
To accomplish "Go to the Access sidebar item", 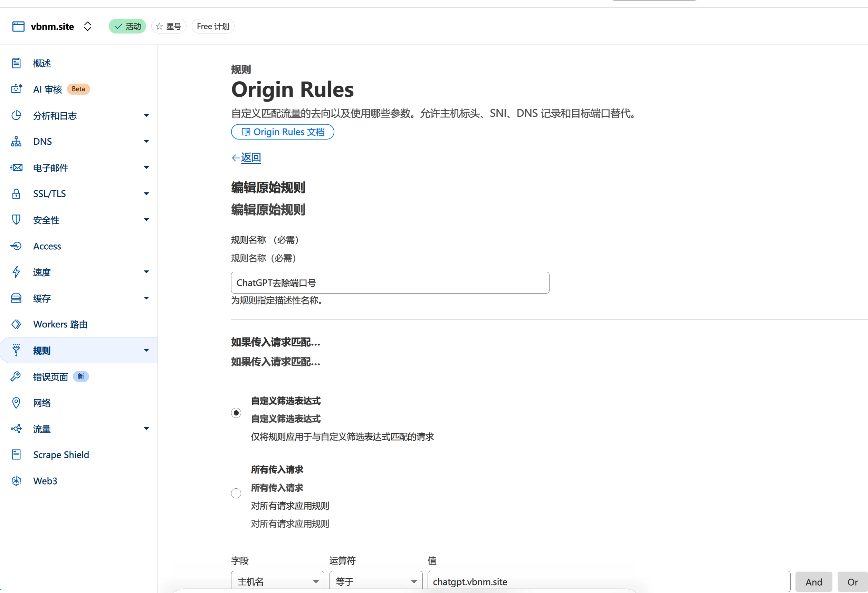I will pos(79,246).
